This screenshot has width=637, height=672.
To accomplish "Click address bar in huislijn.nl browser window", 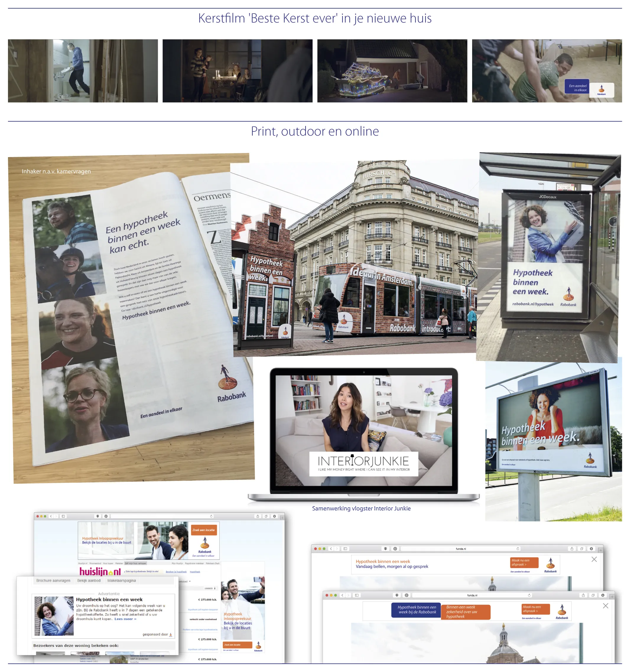I will (162, 516).
